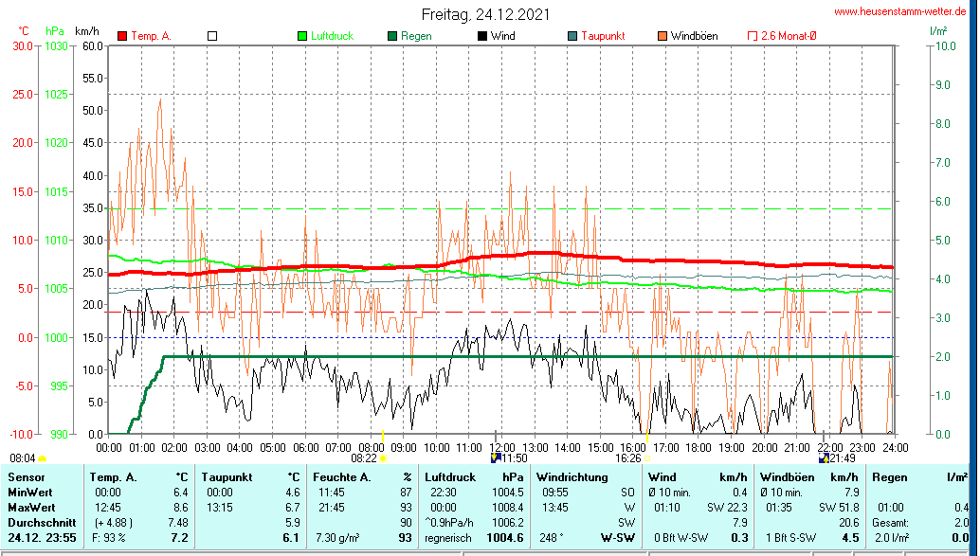Click the 'l/m²' axis unit at top right

[x=938, y=30]
